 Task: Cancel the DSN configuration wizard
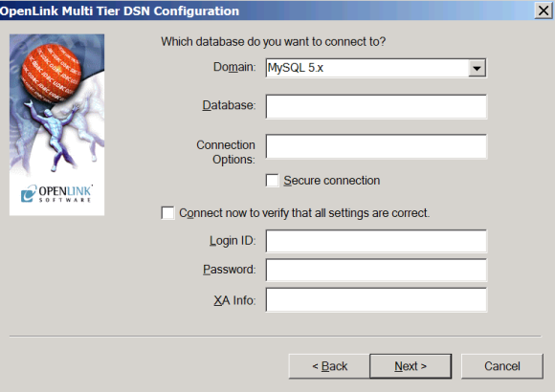pyautogui.click(x=502, y=366)
